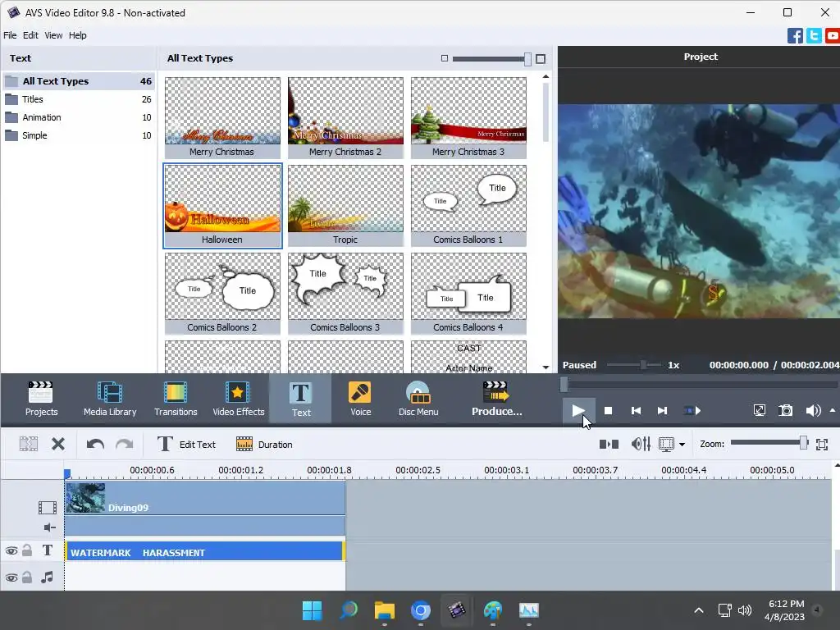Undo the last action
Image resolution: width=840 pixels, height=630 pixels.
(95, 444)
